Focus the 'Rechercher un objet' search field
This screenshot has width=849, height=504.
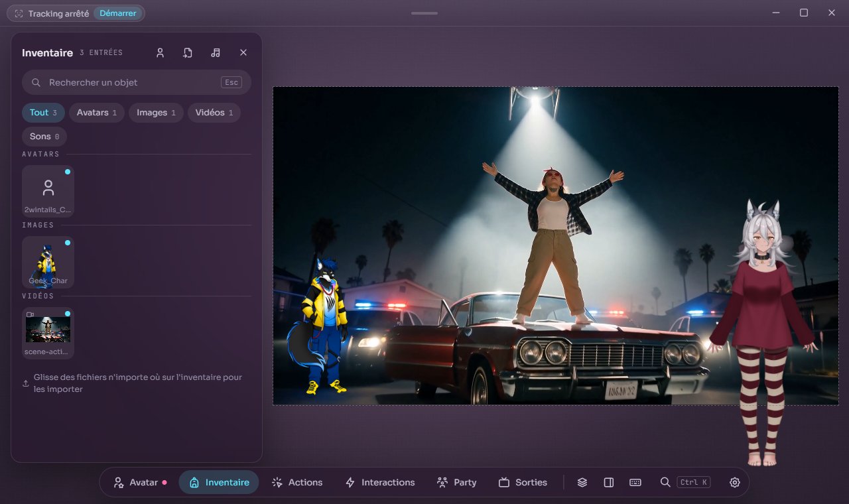pyautogui.click(x=137, y=82)
